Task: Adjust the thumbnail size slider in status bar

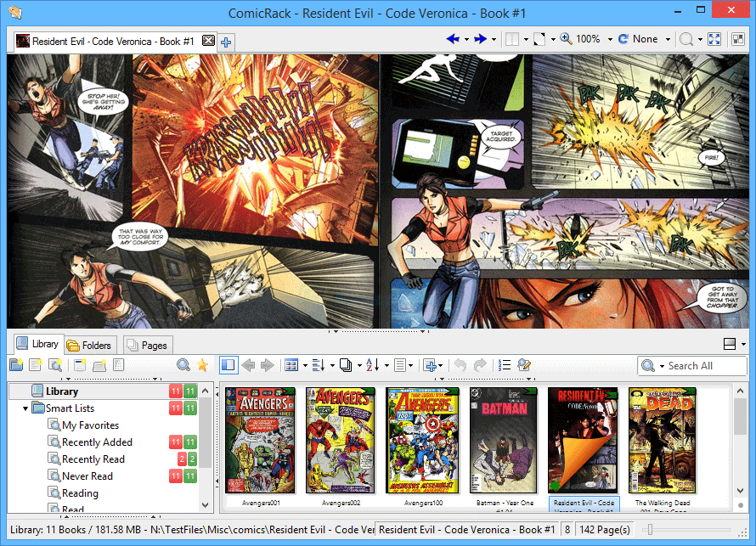Action: pyautogui.click(x=650, y=530)
